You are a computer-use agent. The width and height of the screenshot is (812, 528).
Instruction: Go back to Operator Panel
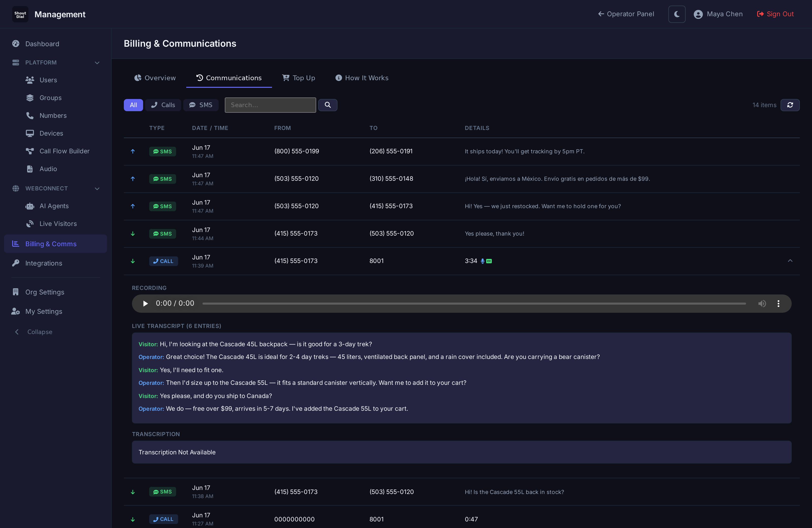tap(626, 14)
